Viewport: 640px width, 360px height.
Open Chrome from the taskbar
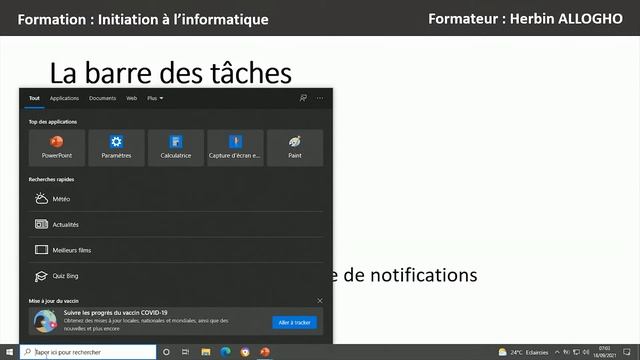coord(245,352)
